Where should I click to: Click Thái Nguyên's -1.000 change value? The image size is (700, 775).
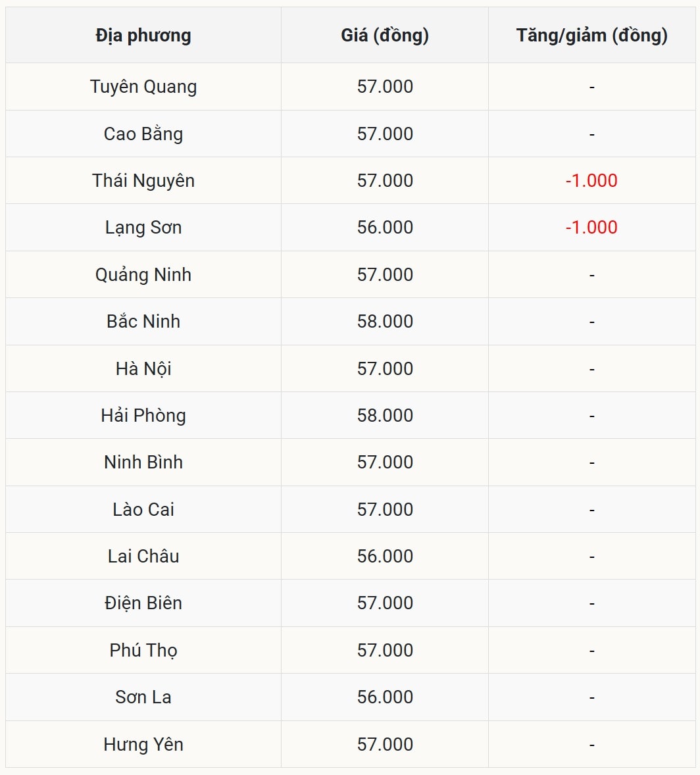(591, 181)
